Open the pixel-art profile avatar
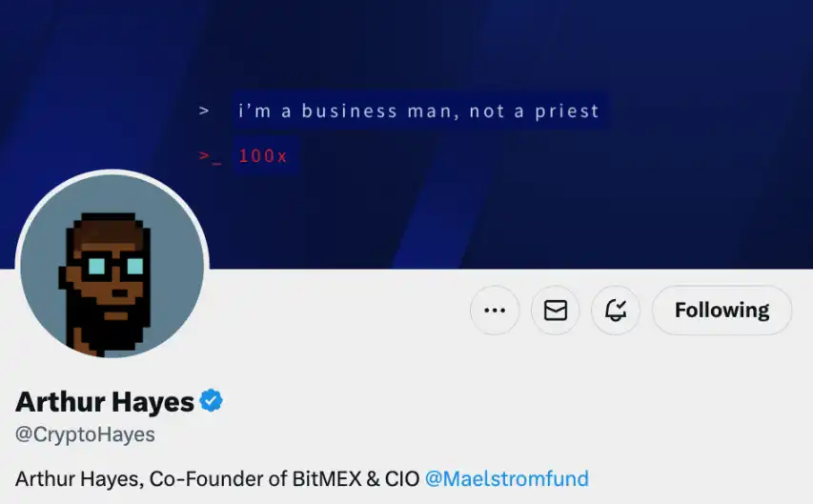The width and height of the screenshot is (813, 504). coord(112,266)
